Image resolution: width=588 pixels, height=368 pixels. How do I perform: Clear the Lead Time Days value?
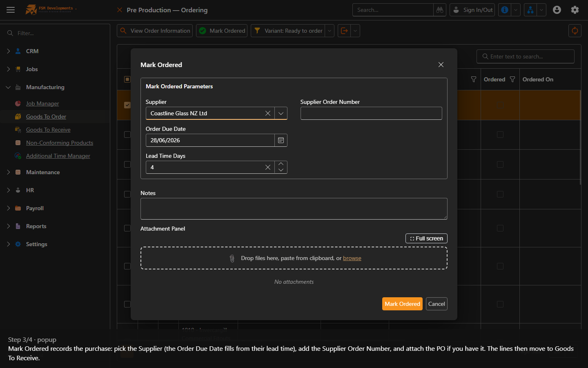(268, 167)
